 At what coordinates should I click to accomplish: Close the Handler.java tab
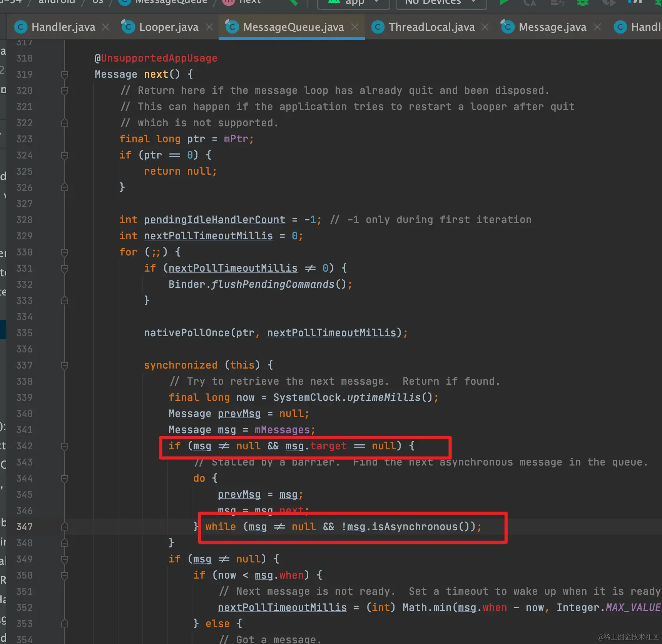pos(105,27)
